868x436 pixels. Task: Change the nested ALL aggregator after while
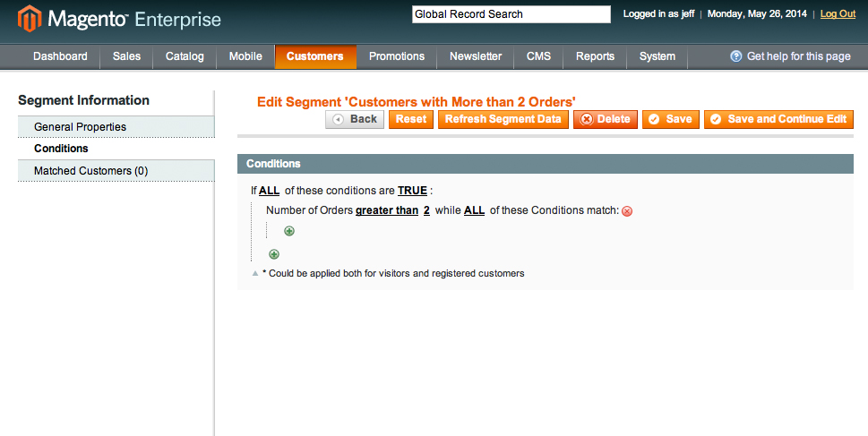[475, 210]
